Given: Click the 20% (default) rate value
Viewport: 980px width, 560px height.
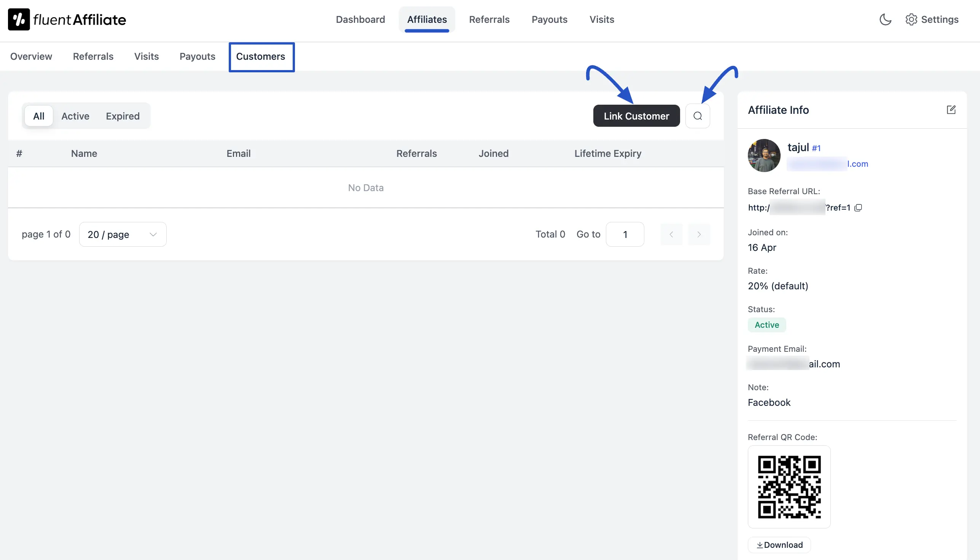Looking at the screenshot, I should click(778, 286).
